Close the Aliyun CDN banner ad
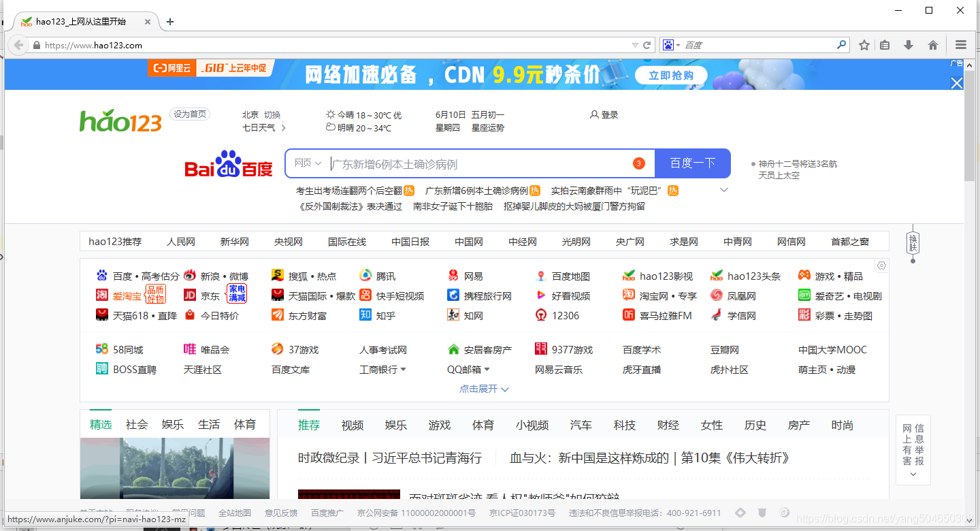Screen dimensions: 980x531 click(957, 83)
